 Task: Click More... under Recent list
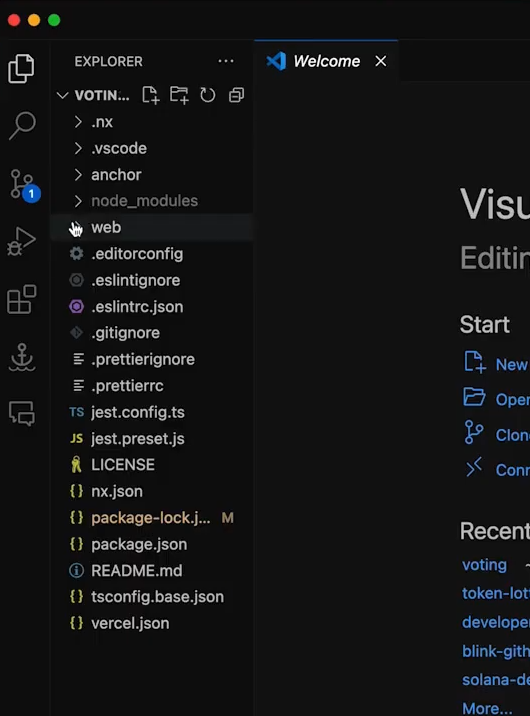(487, 708)
